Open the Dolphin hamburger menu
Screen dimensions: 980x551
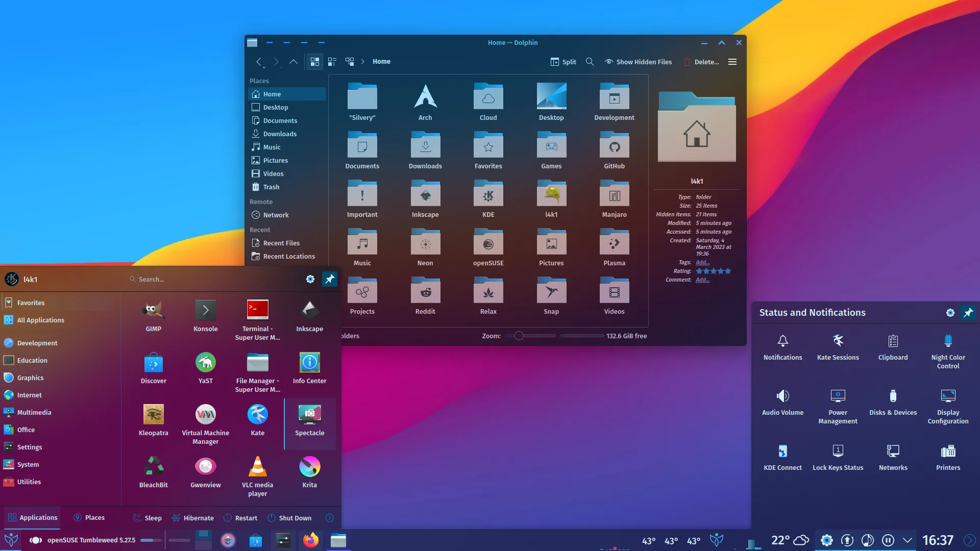pos(732,61)
